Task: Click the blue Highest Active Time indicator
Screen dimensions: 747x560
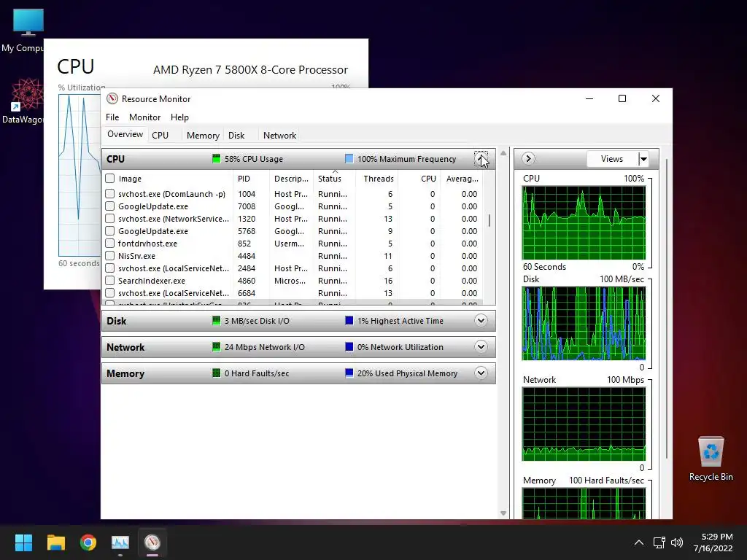Action: pyautogui.click(x=349, y=321)
